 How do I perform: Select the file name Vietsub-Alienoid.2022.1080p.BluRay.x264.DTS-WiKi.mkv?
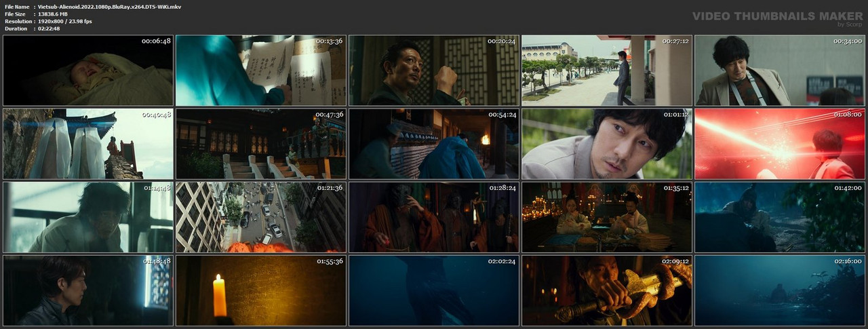tap(108, 6)
